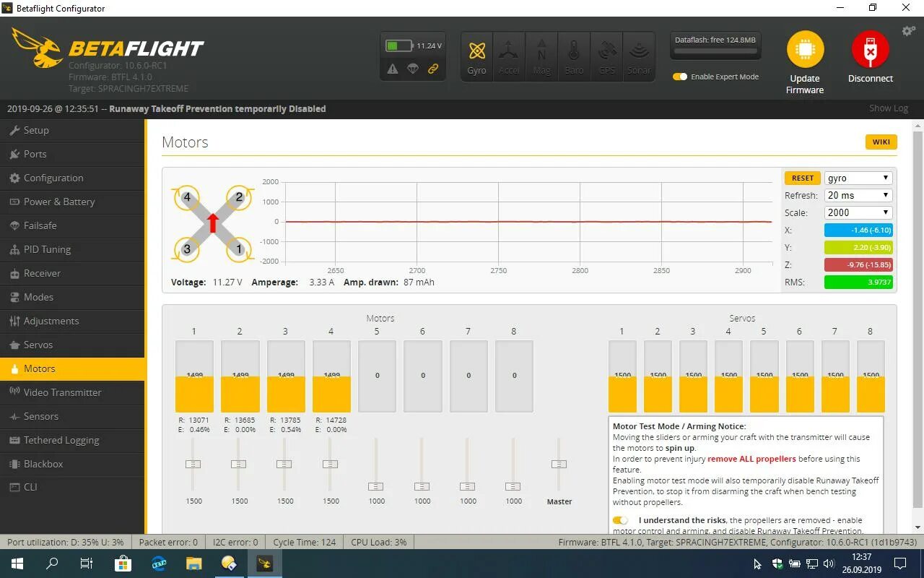
Task: Click the Disconnect USB icon
Action: pyautogui.click(x=870, y=50)
